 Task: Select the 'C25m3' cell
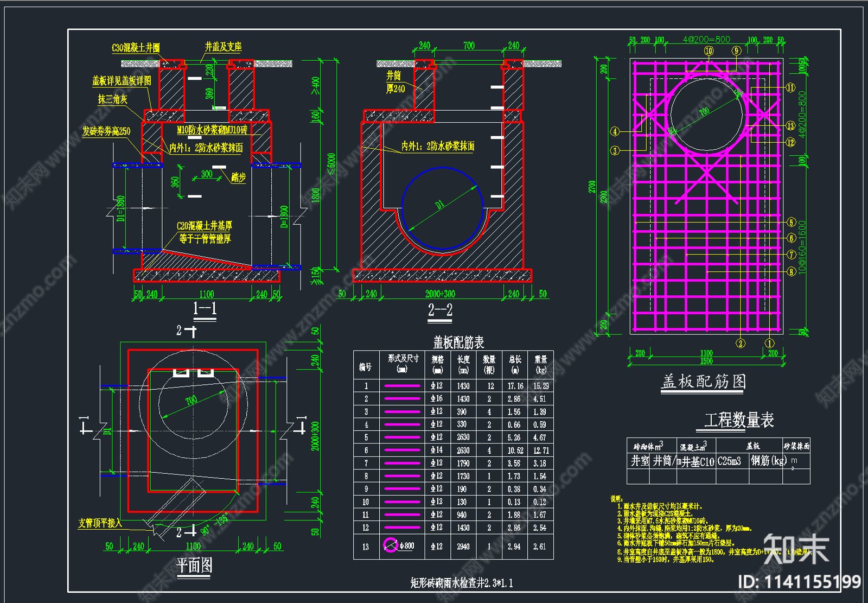click(729, 461)
